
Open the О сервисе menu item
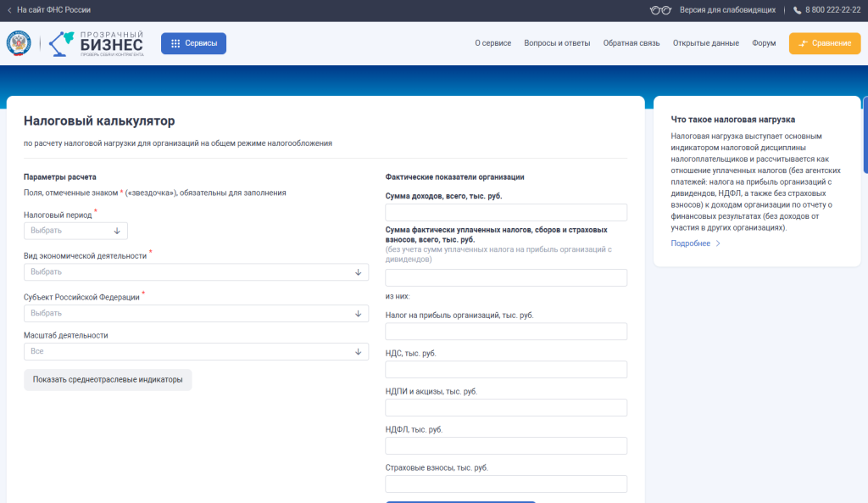492,43
